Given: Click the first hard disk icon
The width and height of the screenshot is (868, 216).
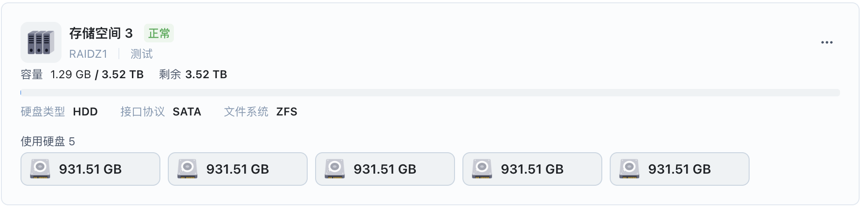Looking at the screenshot, I should tap(40, 169).
